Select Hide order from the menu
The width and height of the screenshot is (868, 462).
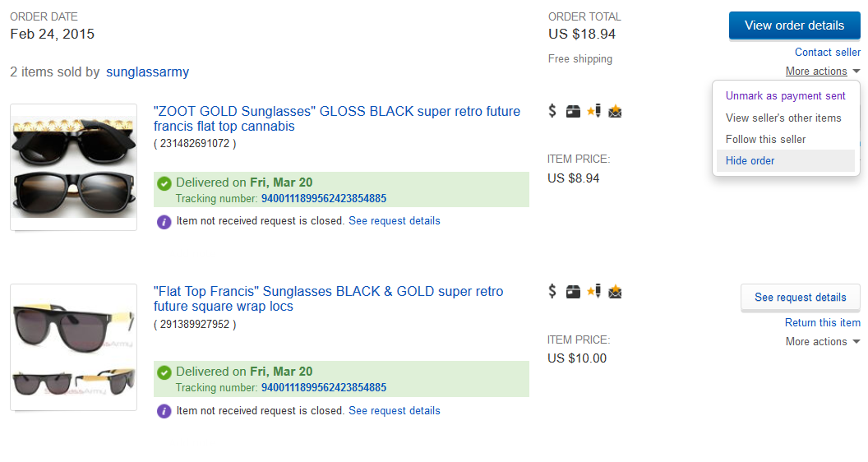click(750, 161)
